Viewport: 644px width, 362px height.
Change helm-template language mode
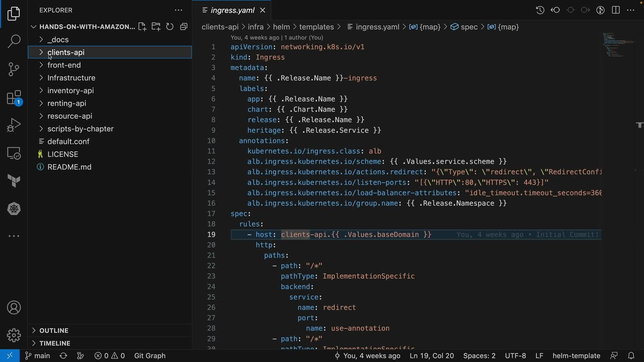point(576,356)
